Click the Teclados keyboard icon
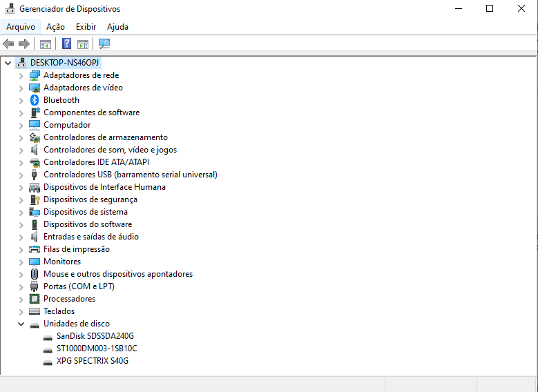Image resolution: width=538 pixels, height=392 pixels. (35, 311)
